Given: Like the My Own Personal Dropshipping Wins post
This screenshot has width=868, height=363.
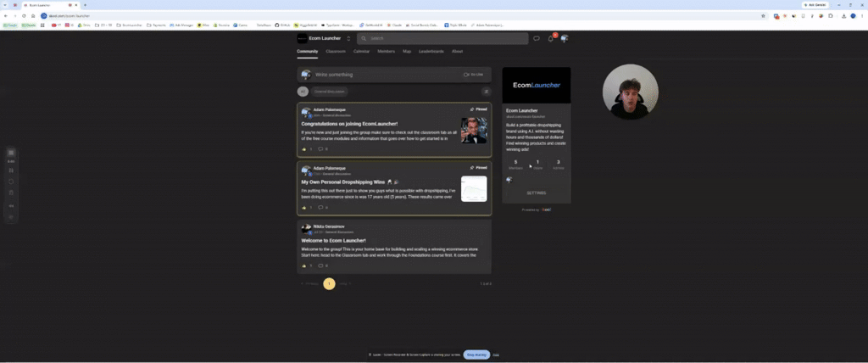Looking at the screenshot, I should click(304, 207).
